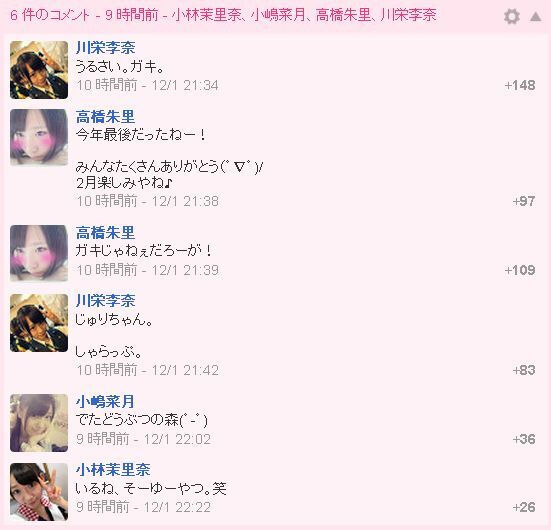
Task: Open 高橋朱里 name link on ガキじゃねぇ comment
Action: click(105, 233)
